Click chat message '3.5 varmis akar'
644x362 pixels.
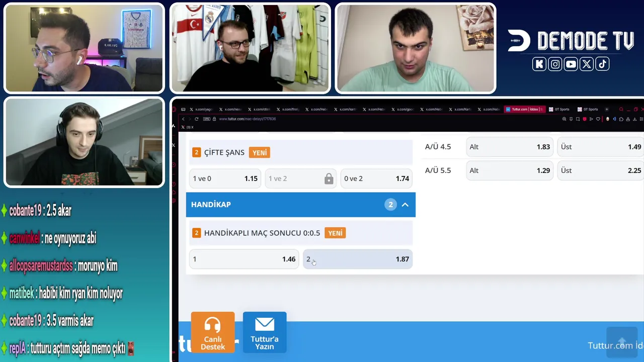69,321
